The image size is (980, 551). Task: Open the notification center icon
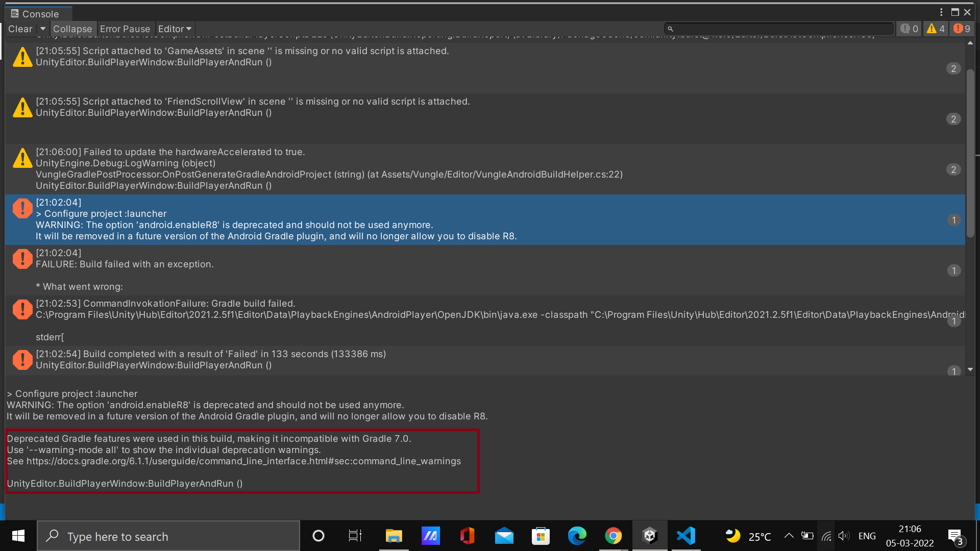(955, 536)
